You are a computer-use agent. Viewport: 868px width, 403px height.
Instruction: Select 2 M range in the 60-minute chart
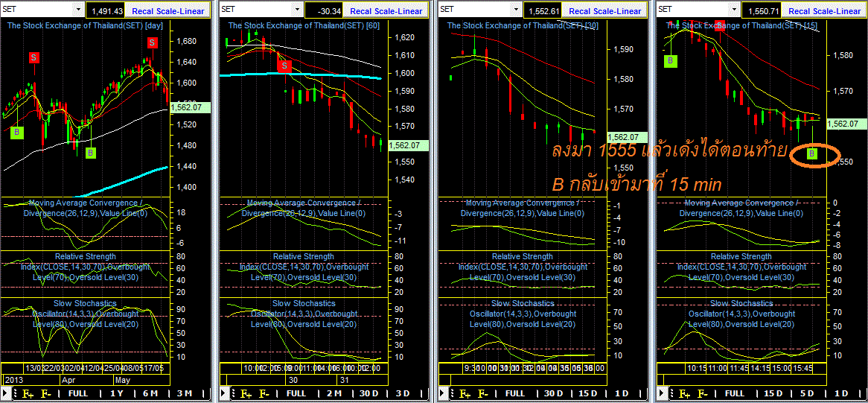[334, 393]
